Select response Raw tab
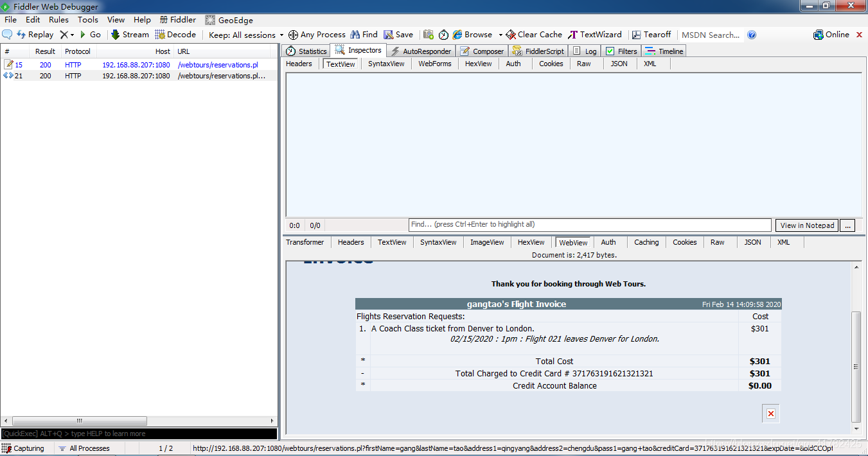This screenshot has width=868, height=456. tap(718, 242)
